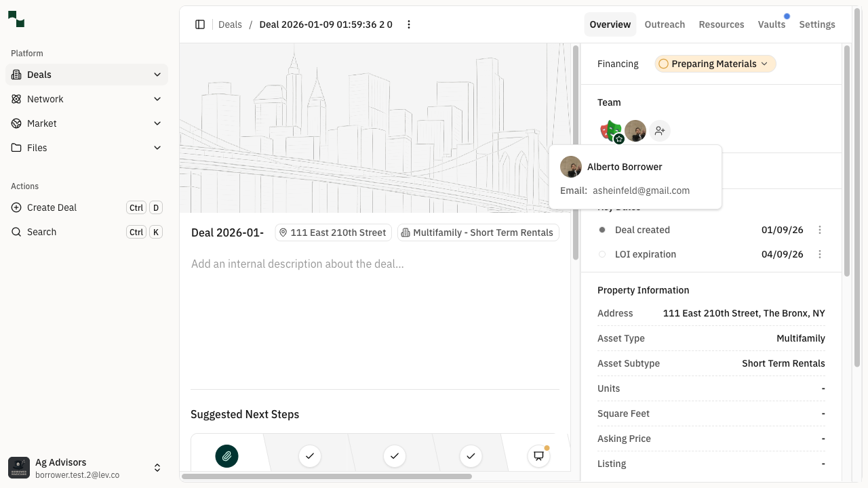
Task: Click the Network icon in the sidebar
Action: point(15,99)
